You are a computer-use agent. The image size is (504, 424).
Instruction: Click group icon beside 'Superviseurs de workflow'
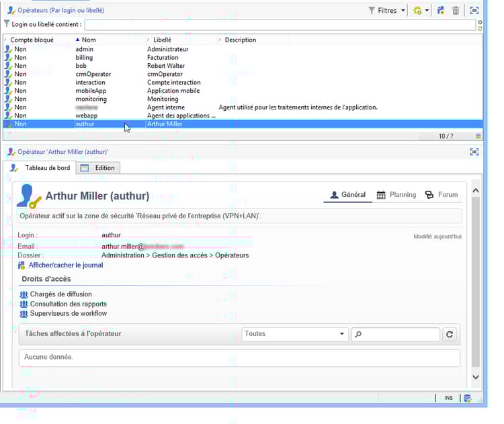[x=24, y=314]
